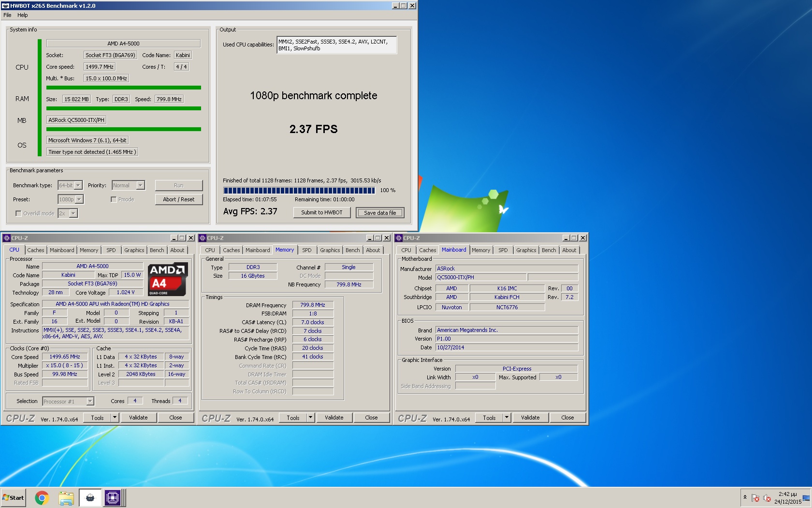
Task: Expand Tools dropdown arrow in left CPU-Z
Action: click(x=115, y=418)
